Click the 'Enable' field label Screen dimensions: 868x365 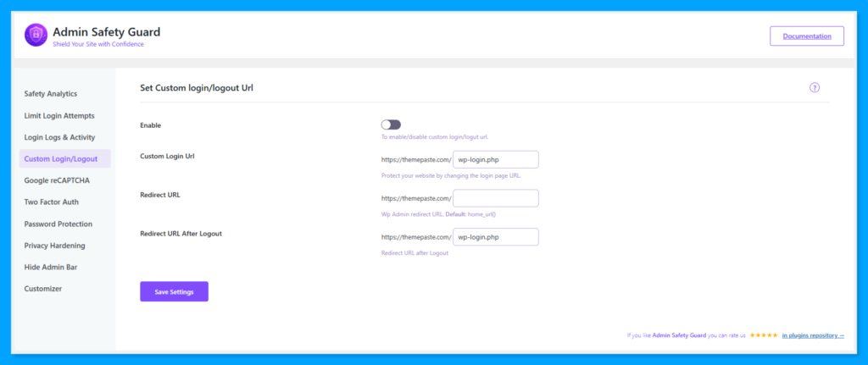coord(151,125)
